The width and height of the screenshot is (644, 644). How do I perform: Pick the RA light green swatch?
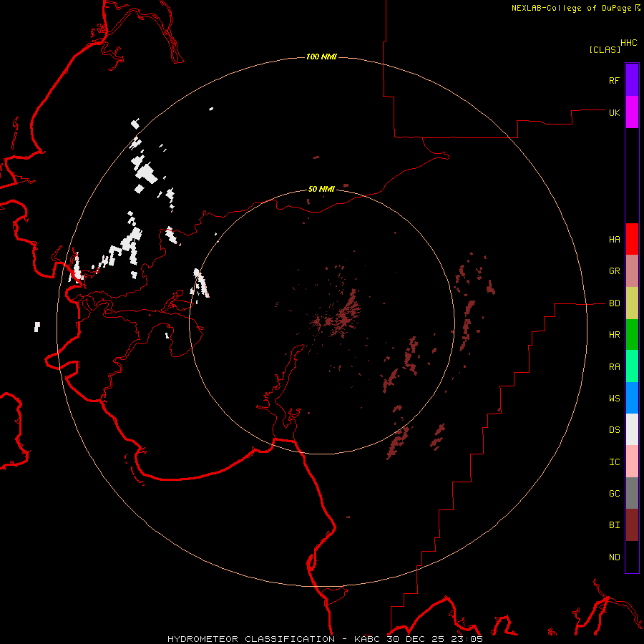pos(632,366)
